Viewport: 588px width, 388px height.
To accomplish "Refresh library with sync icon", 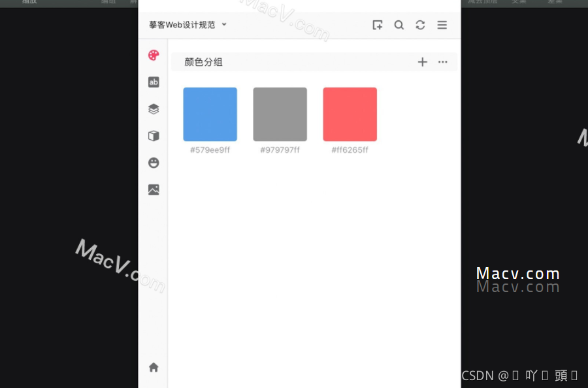I will pos(420,25).
